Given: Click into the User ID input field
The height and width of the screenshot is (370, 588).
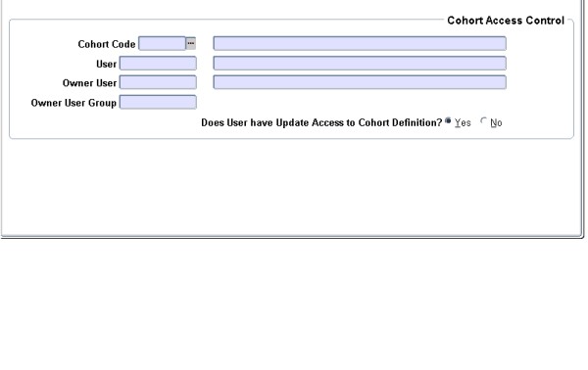Looking at the screenshot, I should click(x=158, y=63).
